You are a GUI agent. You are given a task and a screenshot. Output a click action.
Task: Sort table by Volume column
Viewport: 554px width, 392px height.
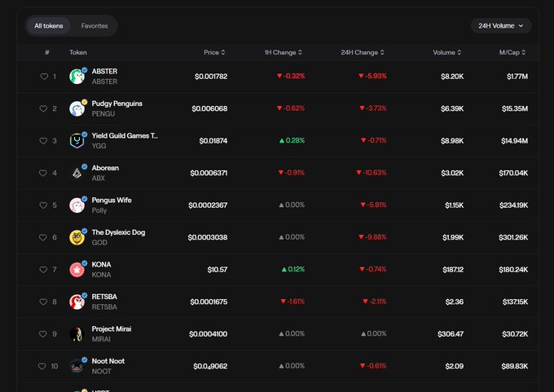pyautogui.click(x=447, y=52)
